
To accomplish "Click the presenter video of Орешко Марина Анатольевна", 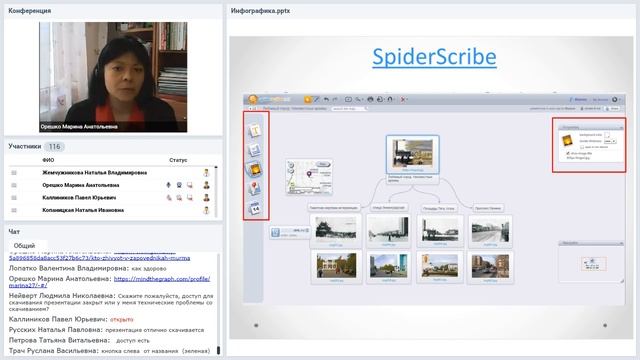I will pos(113,77).
